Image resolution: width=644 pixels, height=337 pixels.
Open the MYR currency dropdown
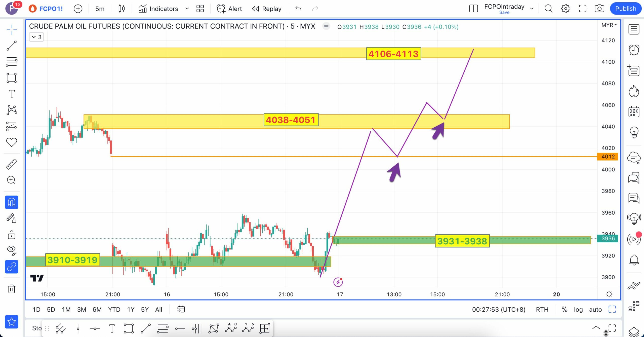[x=609, y=25]
